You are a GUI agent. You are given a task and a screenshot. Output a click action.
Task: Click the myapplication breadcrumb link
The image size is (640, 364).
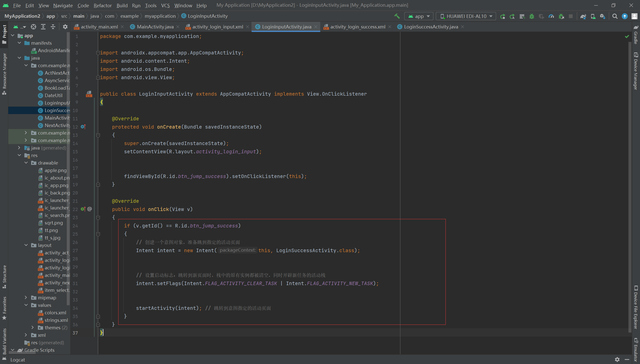pyautogui.click(x=160, y=16)
